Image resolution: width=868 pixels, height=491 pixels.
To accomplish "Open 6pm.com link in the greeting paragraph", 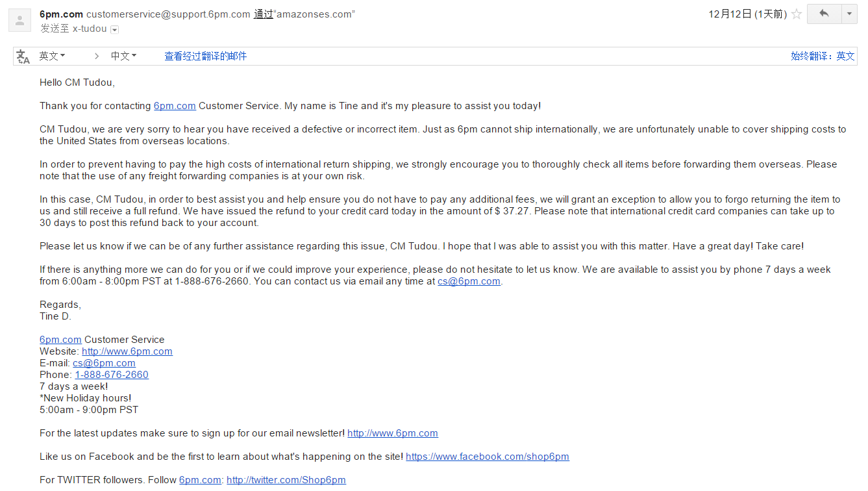I will pyautogui.click(x=175, y=106).
